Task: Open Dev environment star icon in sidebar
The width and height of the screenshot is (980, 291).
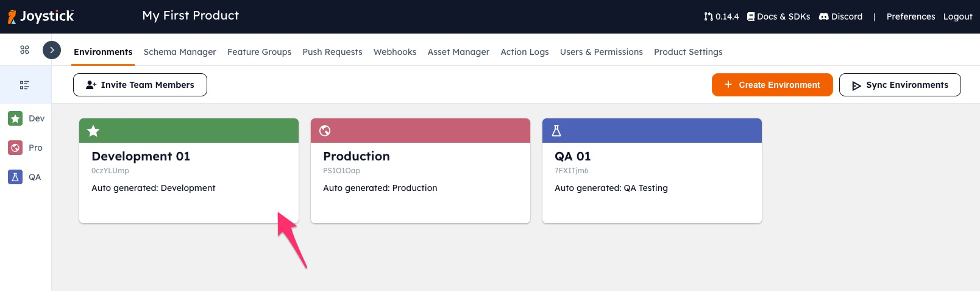Action: [x=15, y=118]
